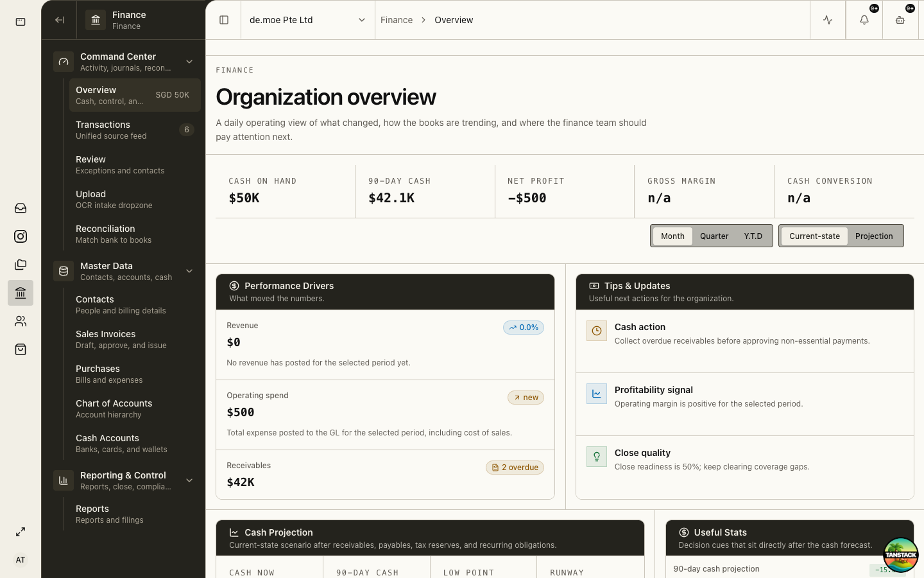
Task: Open Upload OCR intake dropzone
Action: click(x=135, y=199)
